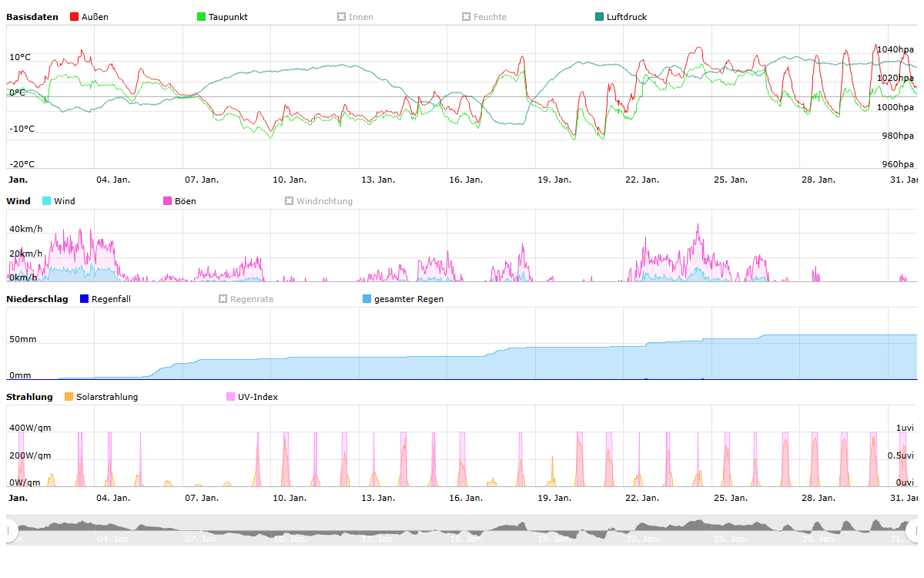Click the gray navigator overview at the bottom

pos(462,530)
